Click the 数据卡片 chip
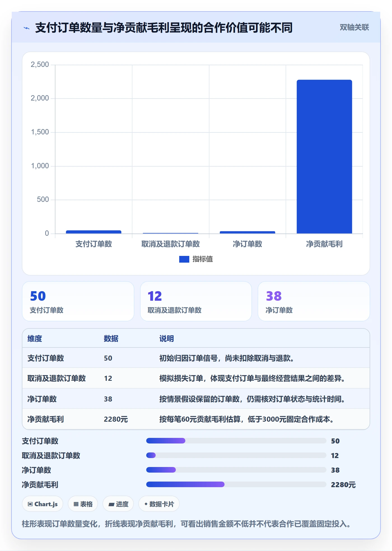The width and height of the screenshot is (392, 551). point(159,504)
